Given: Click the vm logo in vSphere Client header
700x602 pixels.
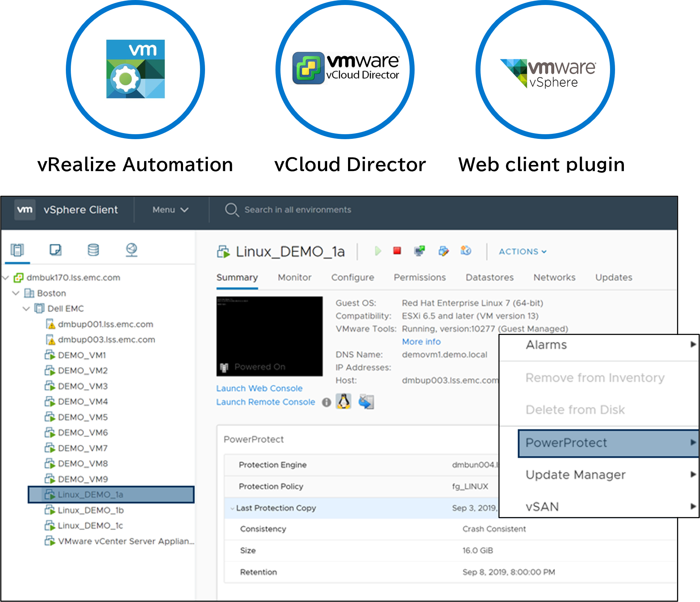Looking at the screenshot, I should pyautogui.click(x=25, y=210).
